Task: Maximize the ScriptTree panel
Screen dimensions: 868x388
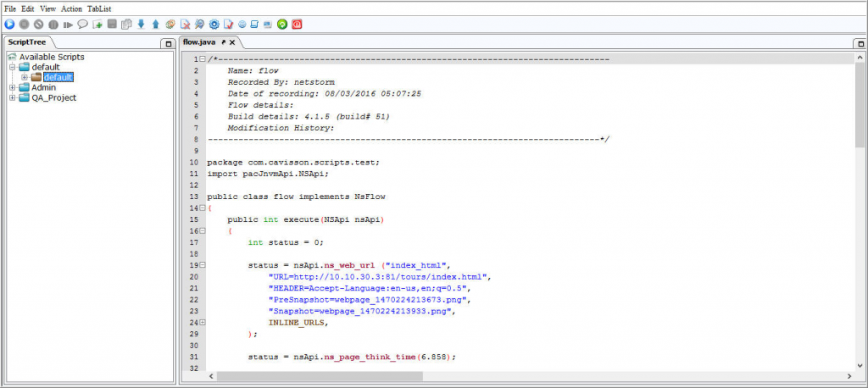Action: tap(169, 43)
